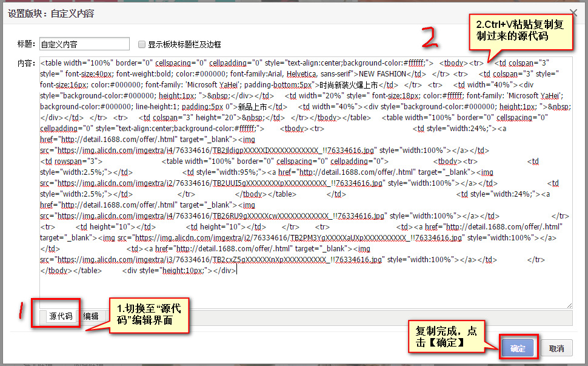Screen dimensions: 588x366
Task: Switch to the 编辑 tab
Action: 91,316
